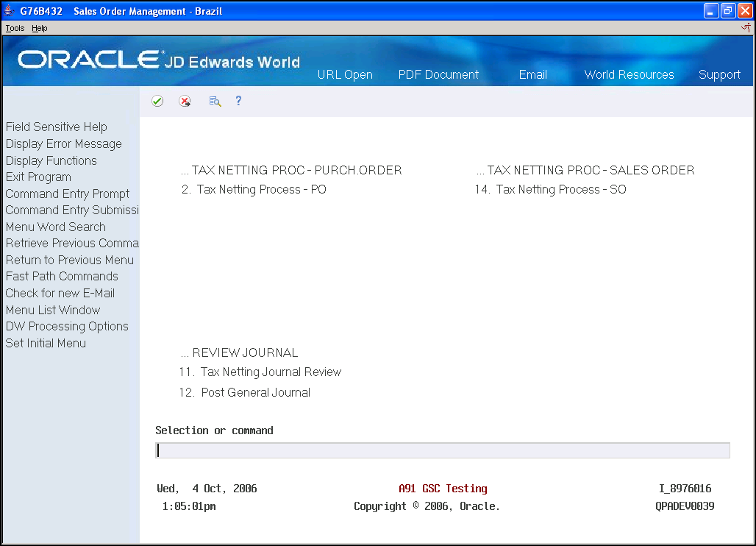The height and width of the screenshot is (546, 756).
Task: Click the A91 GSC Testing text
Action: [x=443, y=489]
